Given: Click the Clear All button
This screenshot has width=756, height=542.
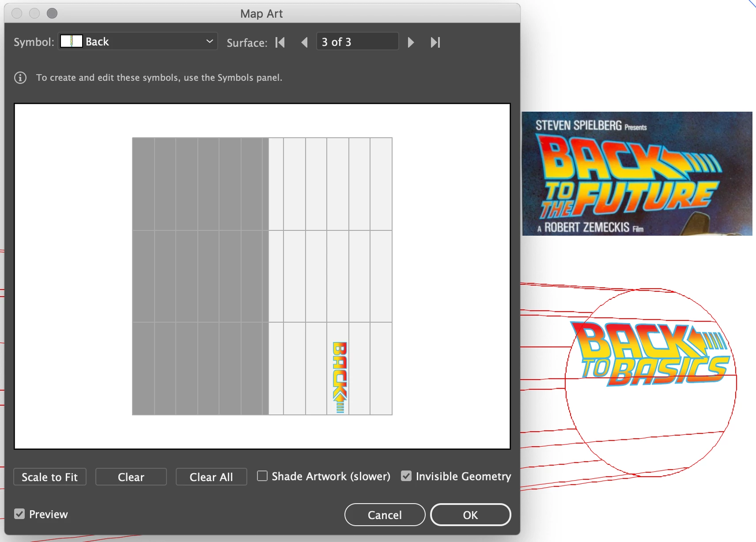Looking at the screenshot, I should pyautogui.click(x=212, y=477).
